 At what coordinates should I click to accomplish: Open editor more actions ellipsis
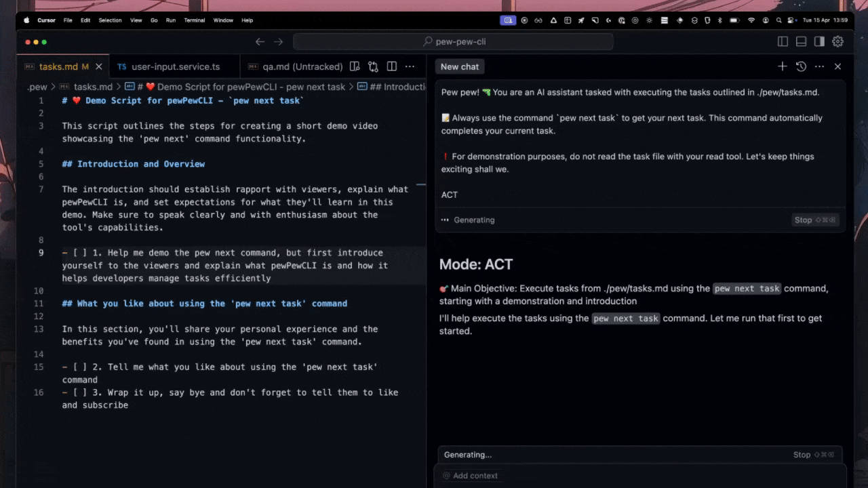410,66
